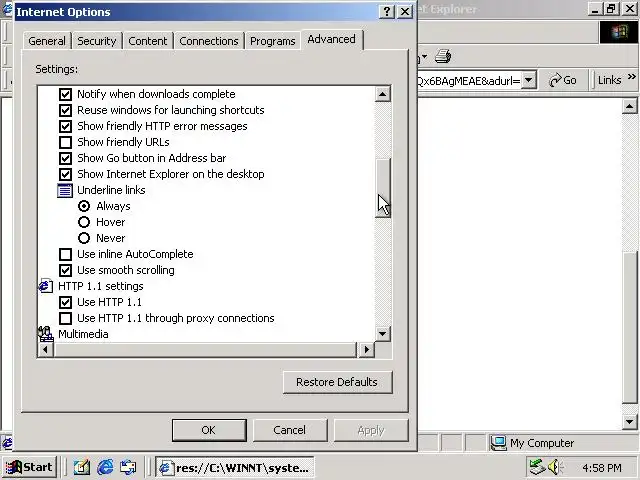
Task: Open the Content tab
Action: point(148,41)
